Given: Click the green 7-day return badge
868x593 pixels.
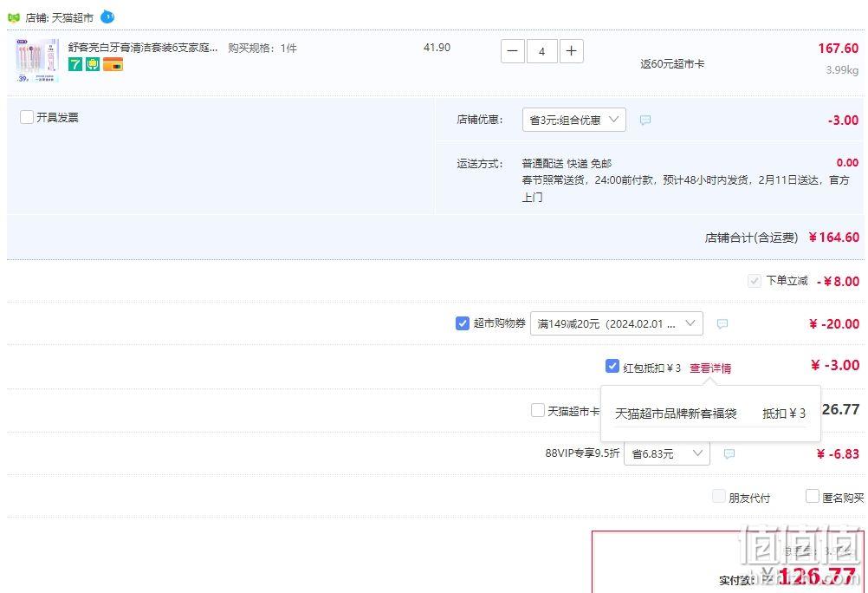Looking at the screenshot, I should (x=74, y=64).
